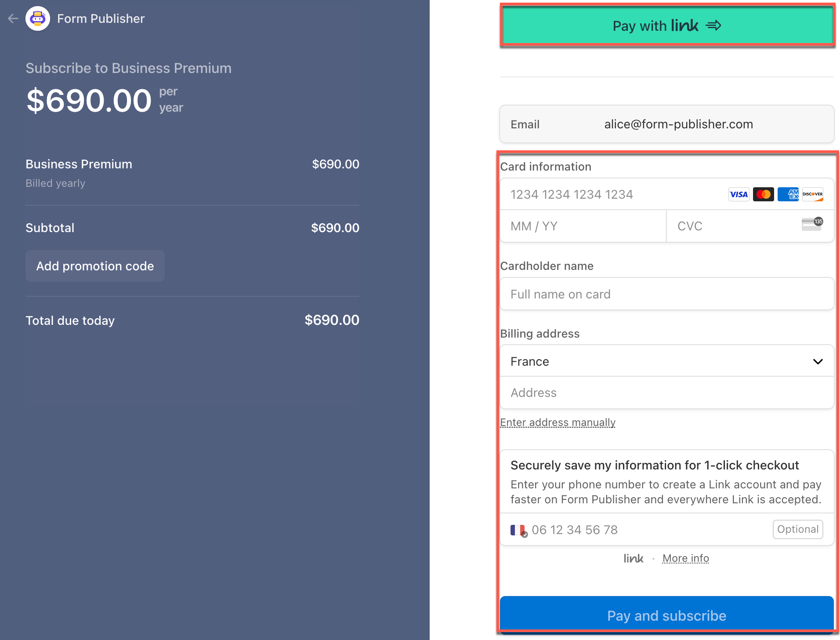Click the American Express icon
The height and width of the screenshot is (640, 840).
coord(788,194)
